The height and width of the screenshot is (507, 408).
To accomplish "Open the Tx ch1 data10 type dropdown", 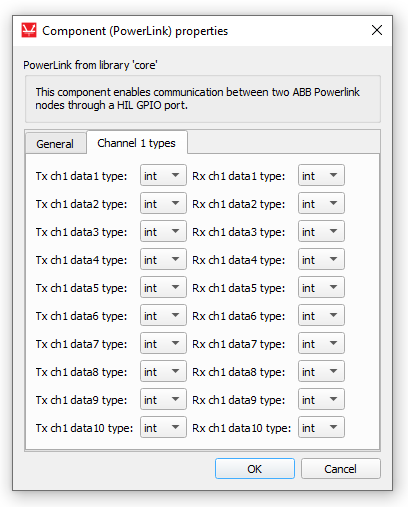I will (163, 427).
